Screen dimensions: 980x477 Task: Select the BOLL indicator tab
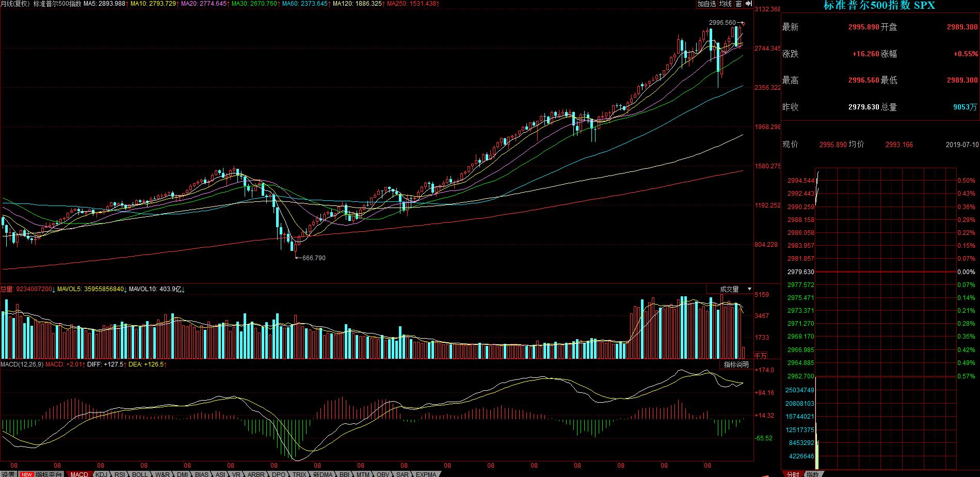(x=140, y=474)
